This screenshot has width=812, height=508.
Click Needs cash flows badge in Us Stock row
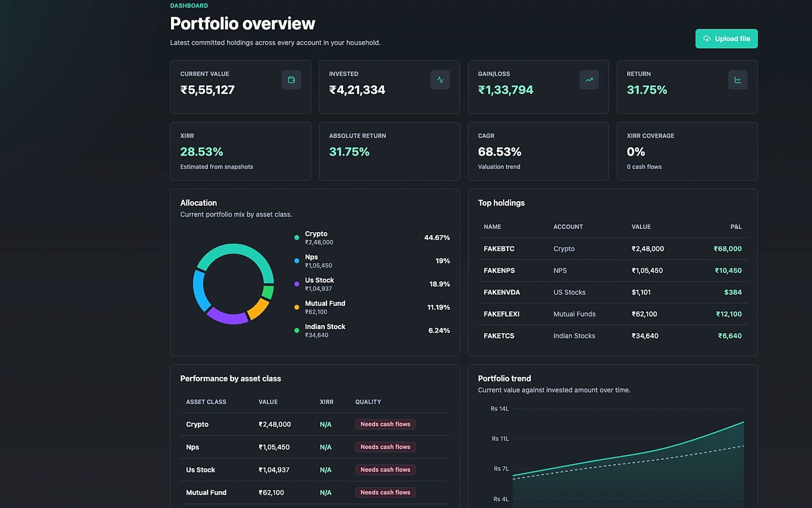coord(385,470)
